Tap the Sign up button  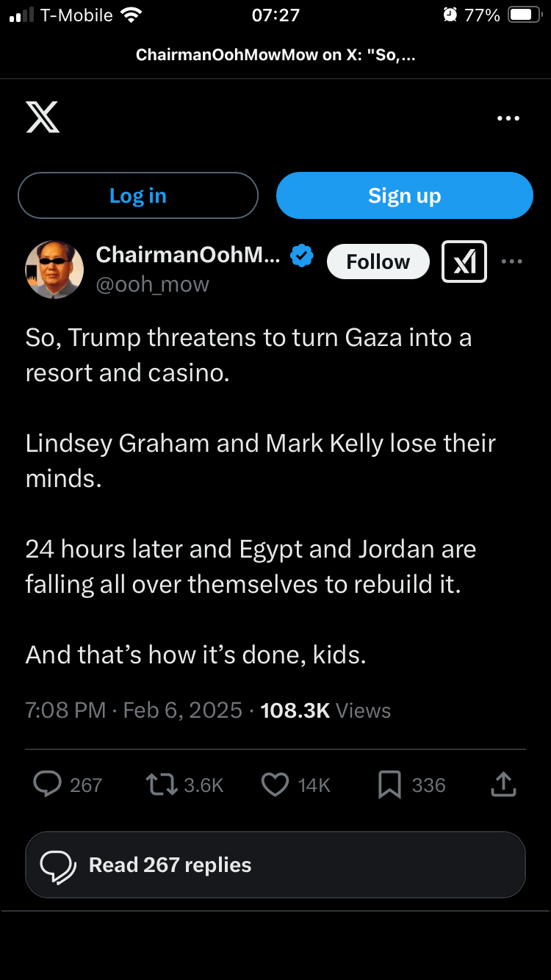point(404,195)
